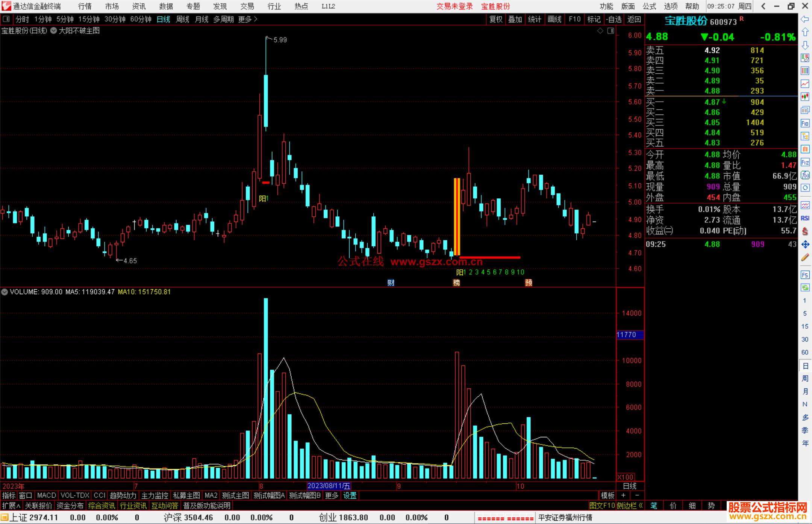Toggle the panel layout icon beside 分时
The width and height of the screenshot is (812, 524).
(x=6, y=19)
